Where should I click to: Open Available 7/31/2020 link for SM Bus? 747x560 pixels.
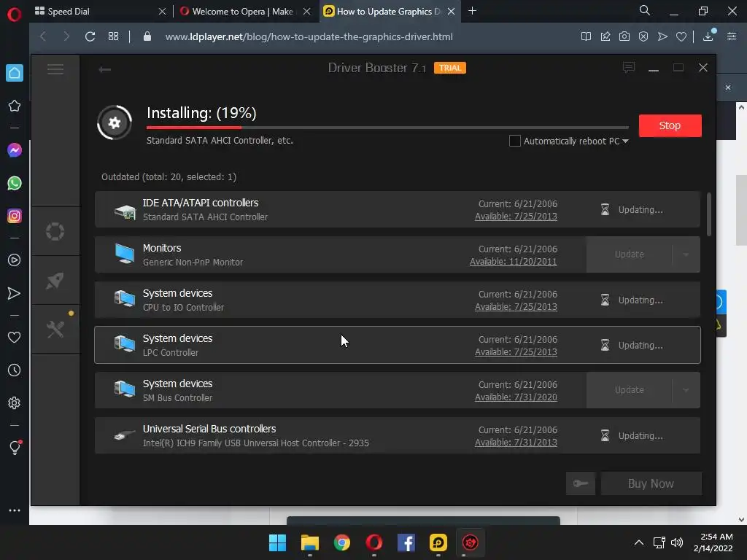pos(516,397)
